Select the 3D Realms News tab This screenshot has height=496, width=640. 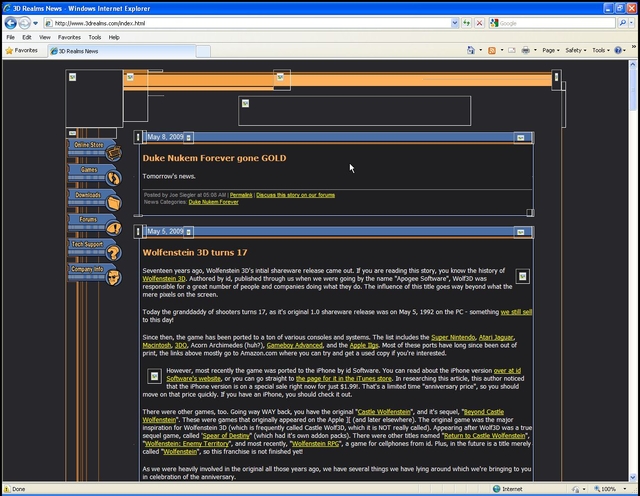[122, 51]
